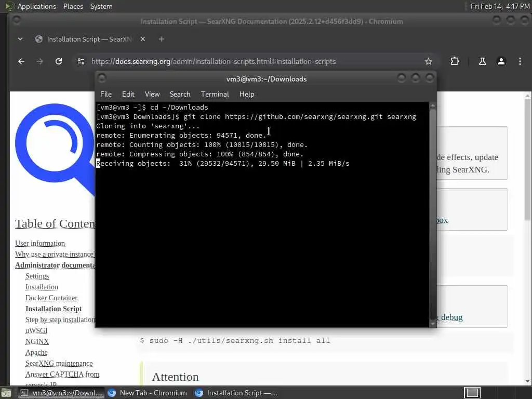The height and width of the screenshot is (399, 532).
Task: Click the debug link on the page
Action: pyautogui.click(x=451, y=317)
